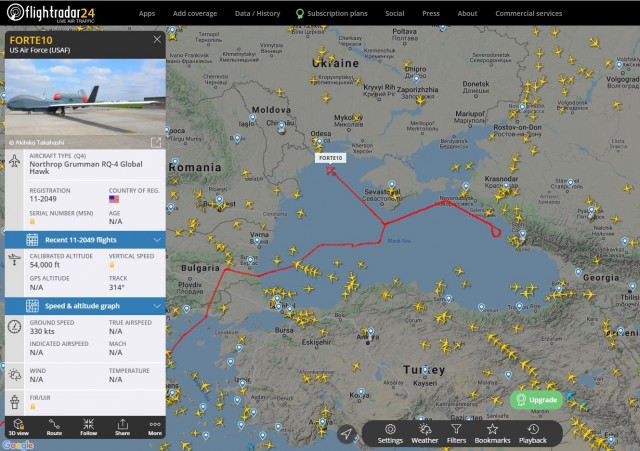The height and width of the screenshot is (451, 640).
Task: Click the Odesa airport pin
Action: [x=320, y=142]
